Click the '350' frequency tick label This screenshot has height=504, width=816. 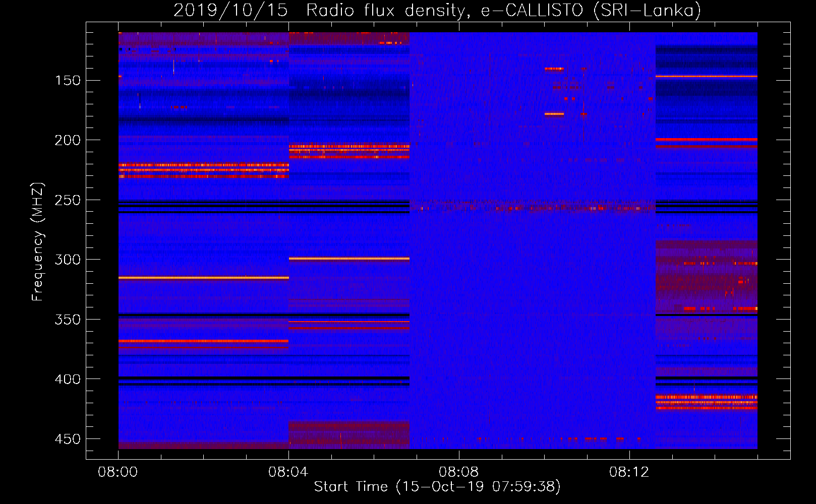click(x=68, y=320)
